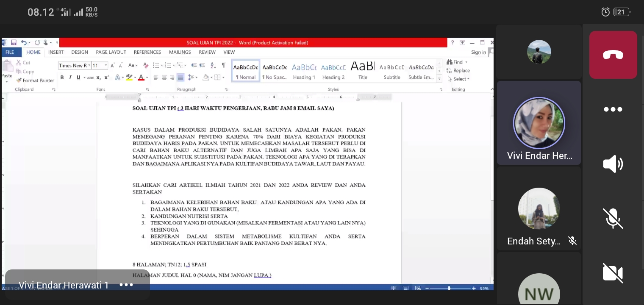Unmute the microphone in the meeting controls

coord(613,219)
